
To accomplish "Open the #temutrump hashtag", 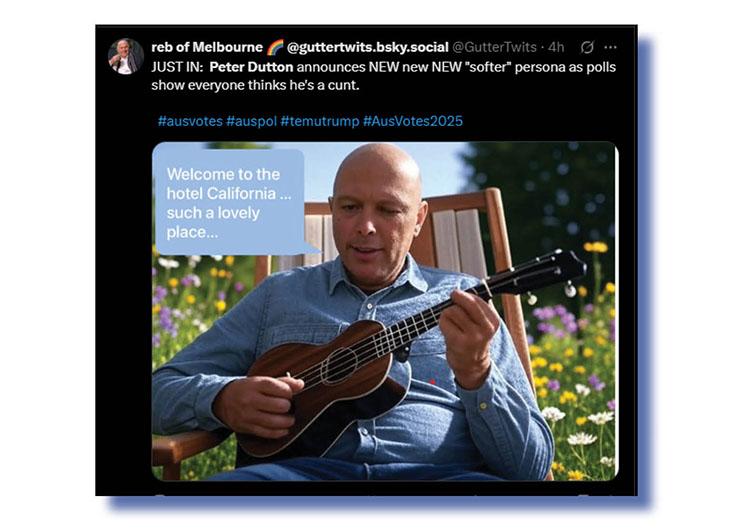I will (x=320, y=121).
